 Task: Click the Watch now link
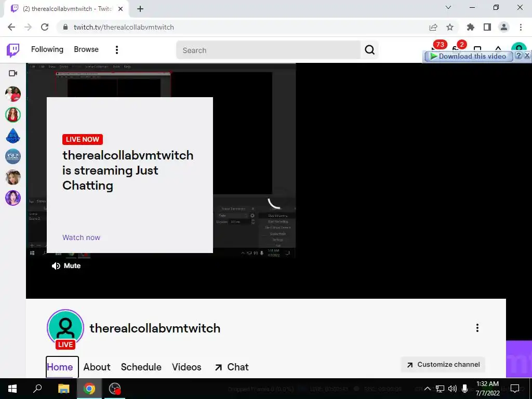tap(81, 237)
